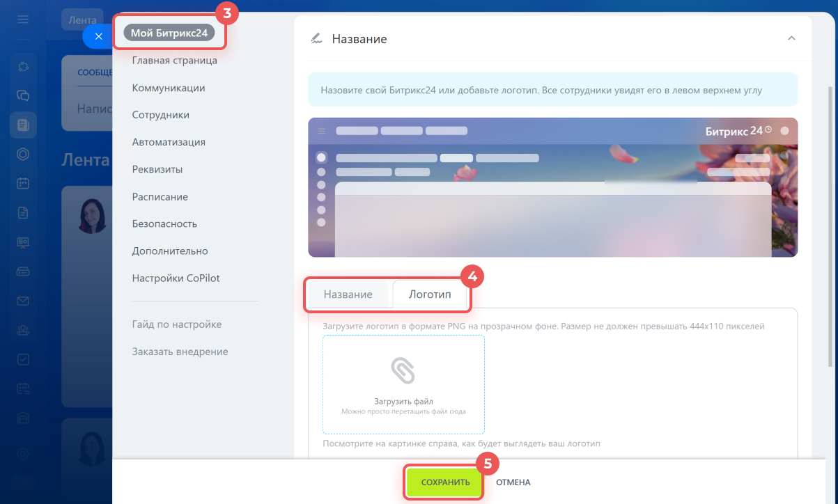Click the Сохранить button

tap(446, 482)
